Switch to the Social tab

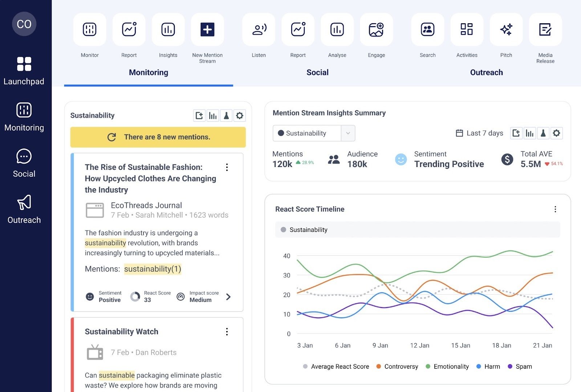317,72
